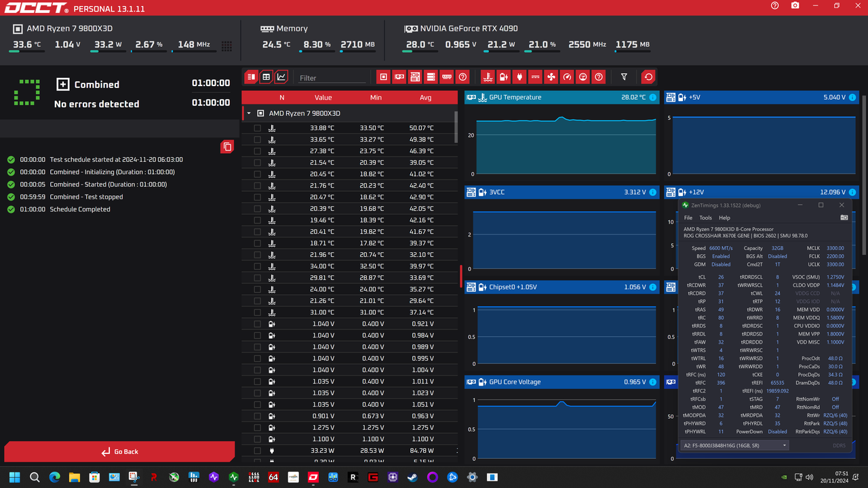Screen dimensions: 868x488
Task: Open the ZenTimings File menu
Action: [688, 218]
